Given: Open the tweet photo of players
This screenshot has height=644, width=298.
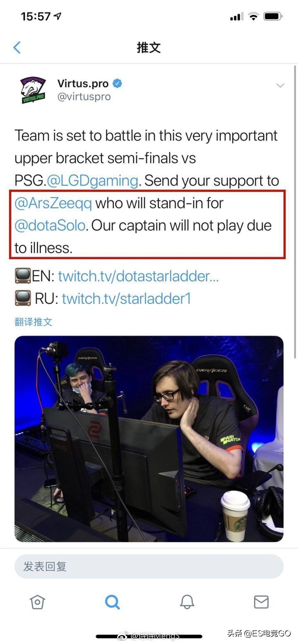Looking at the screenshot, I should pyautogui.click(x=149, y=439).
